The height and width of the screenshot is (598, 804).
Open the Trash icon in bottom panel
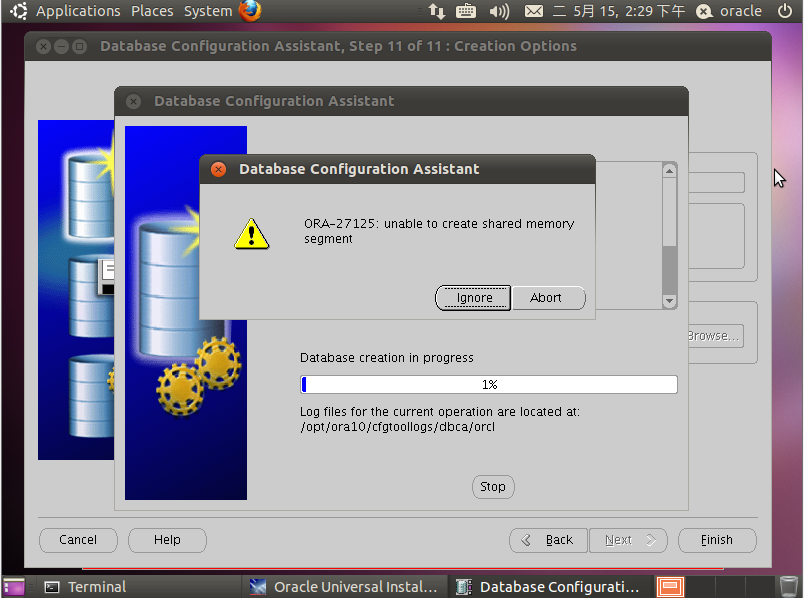[x=789, y=587]
